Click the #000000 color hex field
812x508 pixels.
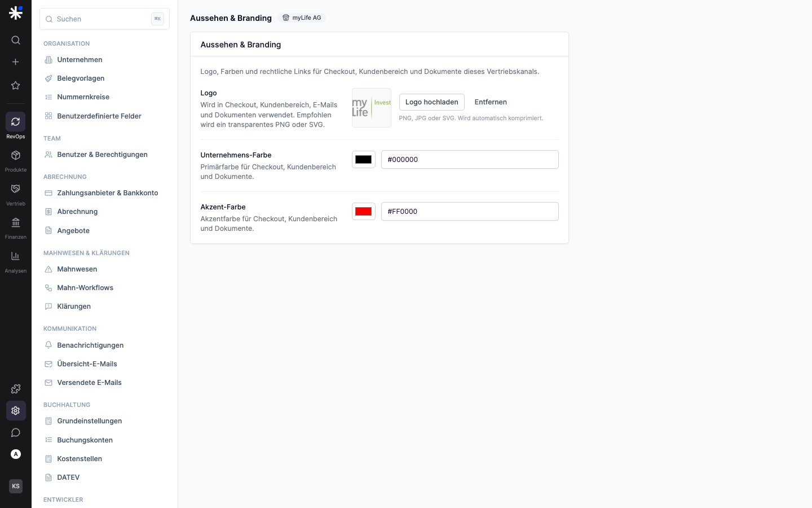click(x=470, y=160)
